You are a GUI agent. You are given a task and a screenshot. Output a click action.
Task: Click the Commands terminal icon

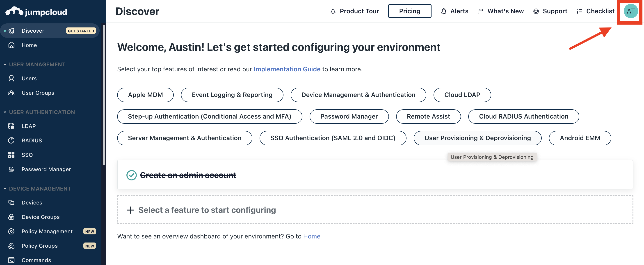click(x=11, y=260)
